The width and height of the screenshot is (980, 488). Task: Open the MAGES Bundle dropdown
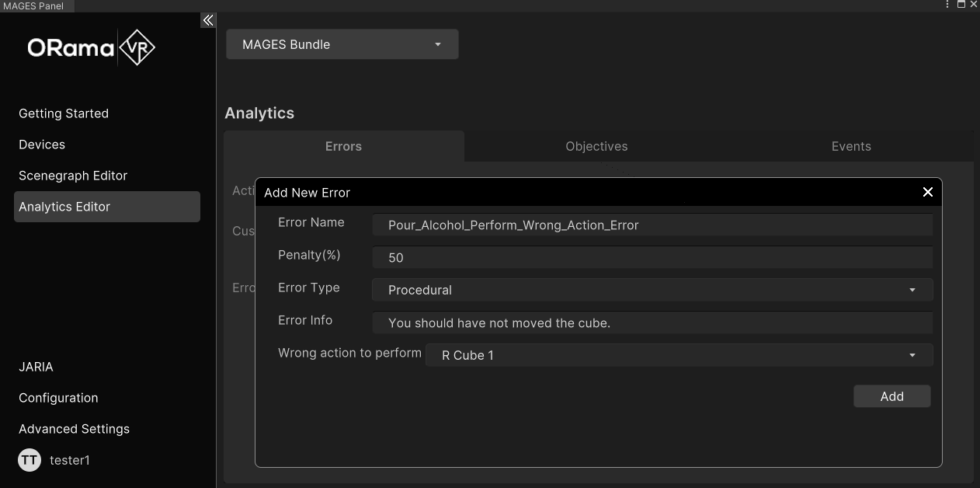click(342, 44)
